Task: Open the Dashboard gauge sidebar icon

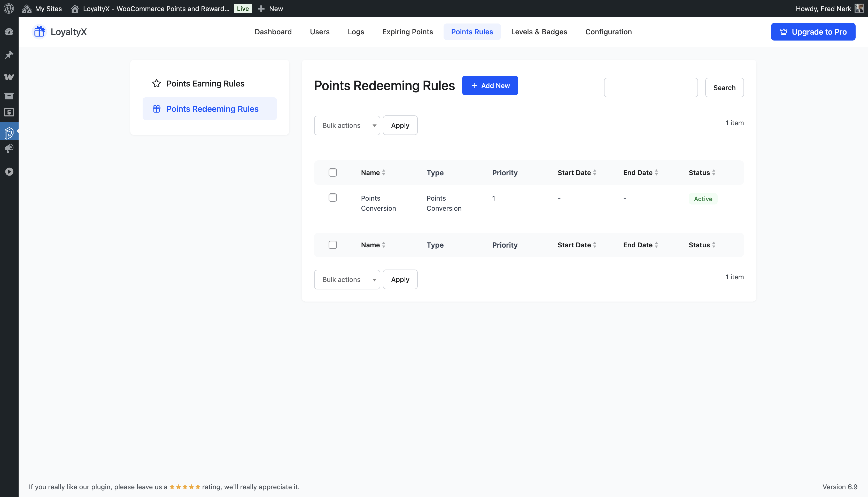Action: coord(9,32)
